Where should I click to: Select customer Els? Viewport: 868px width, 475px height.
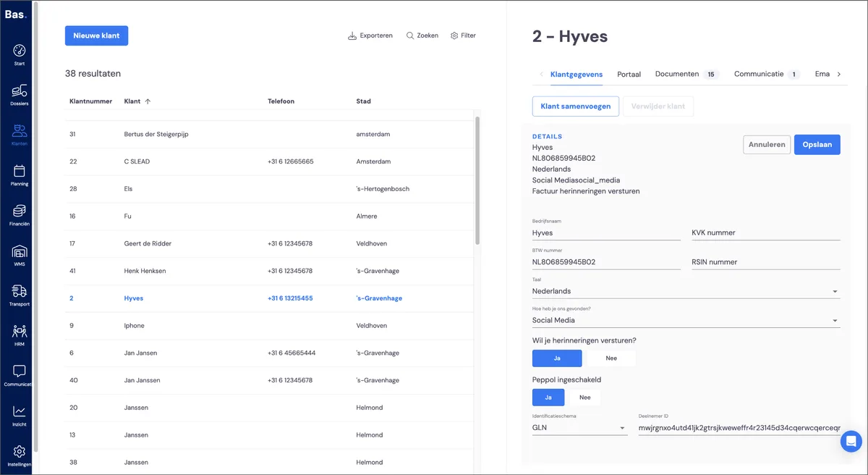[269, 189]
